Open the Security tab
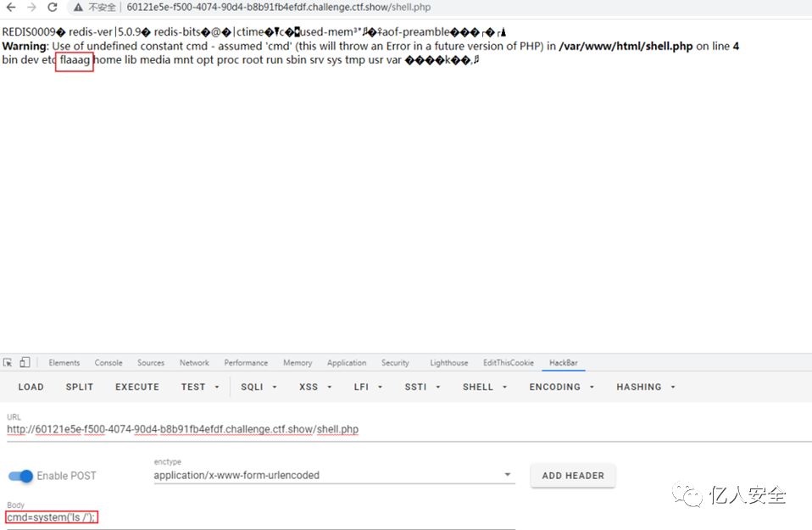This screenshot has width=812, height=530. coord(395,363)
